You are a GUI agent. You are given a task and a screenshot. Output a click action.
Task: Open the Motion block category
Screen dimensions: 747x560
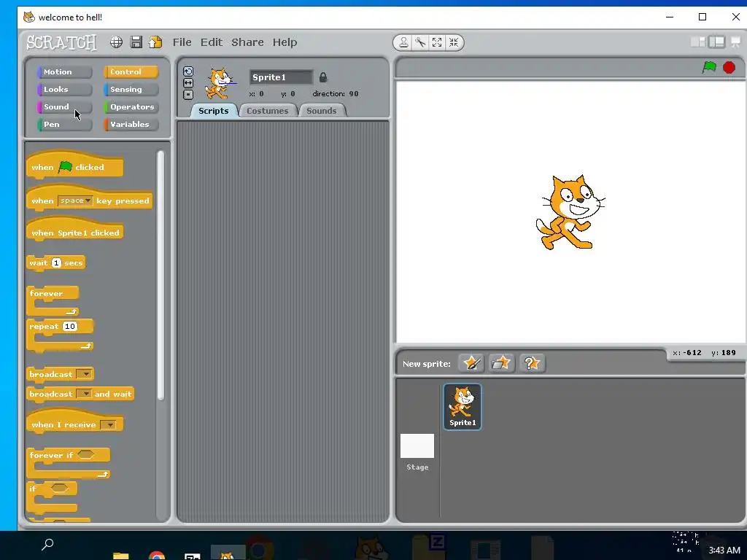pyautogui.click(x=64, y=72)
